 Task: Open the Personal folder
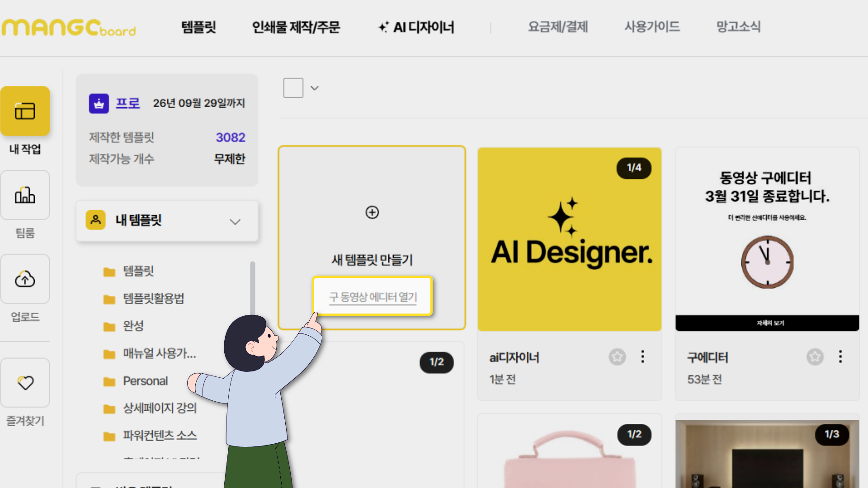136,381
